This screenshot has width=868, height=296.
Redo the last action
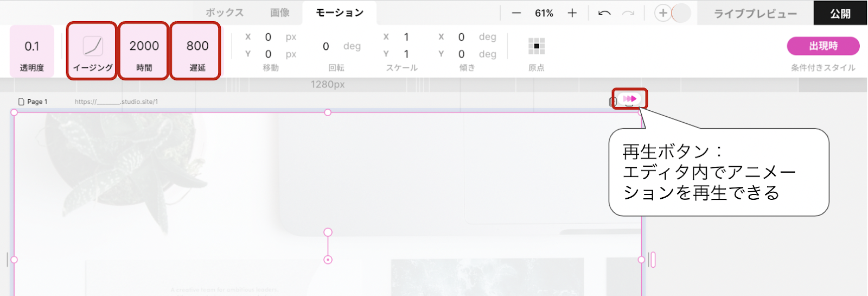tap(628, 13)
